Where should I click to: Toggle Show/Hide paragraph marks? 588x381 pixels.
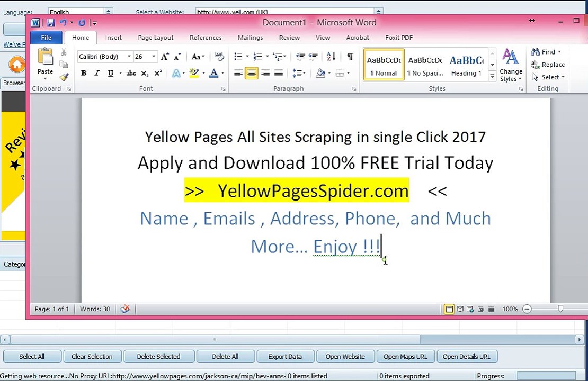pos(350,57)
